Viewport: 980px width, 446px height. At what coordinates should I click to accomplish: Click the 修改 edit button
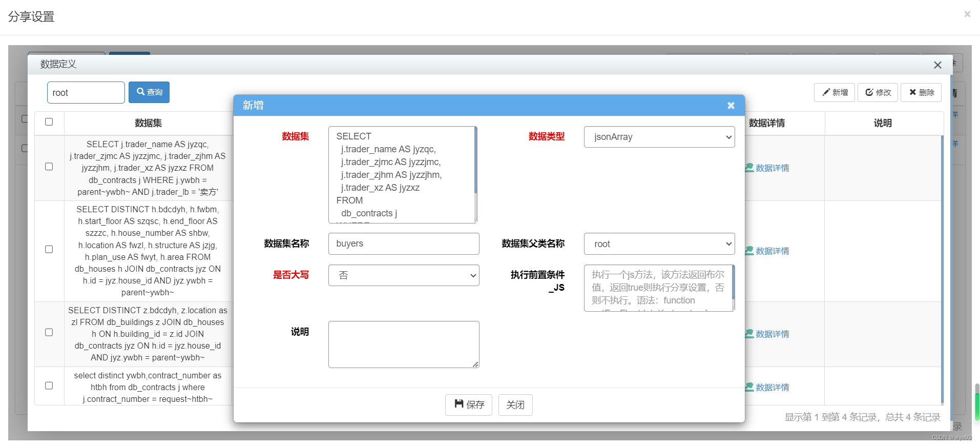[x=878, y=92]
